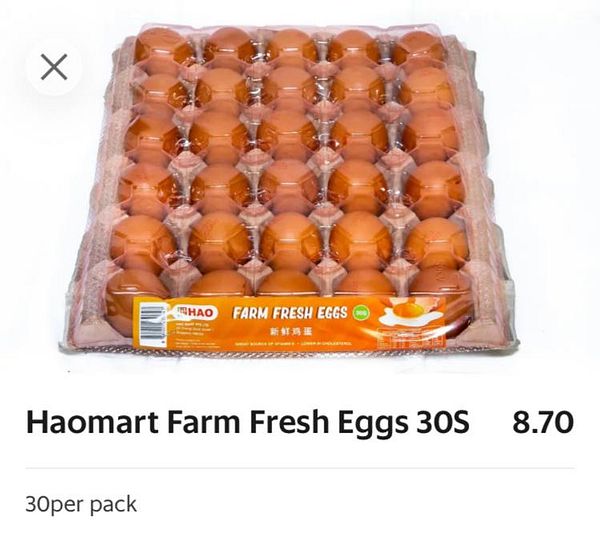
Task: Click the bottom-left egg above the label
Action: (138, 282)
